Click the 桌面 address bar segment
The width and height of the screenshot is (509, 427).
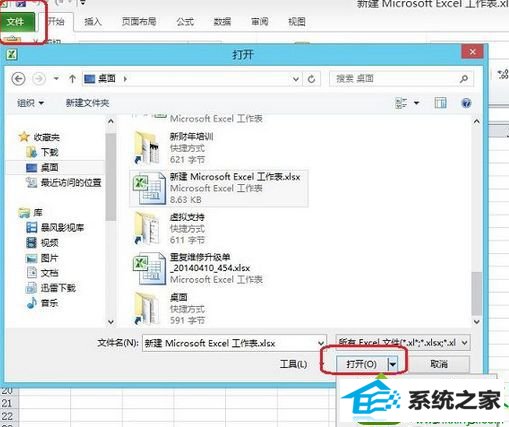(107, 79)
